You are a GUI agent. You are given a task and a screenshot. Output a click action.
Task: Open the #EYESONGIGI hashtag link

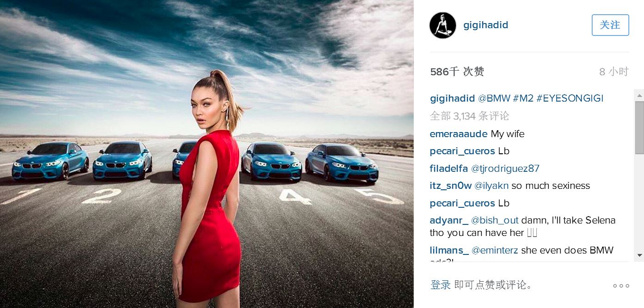point(570,98)
